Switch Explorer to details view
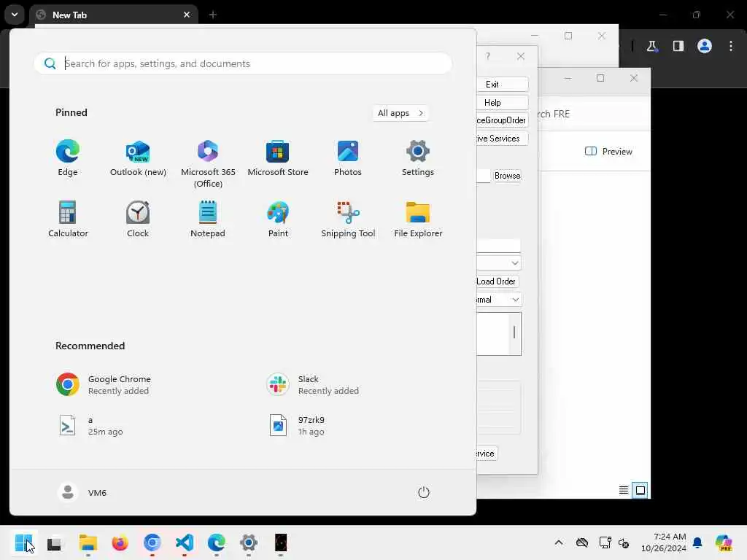The width and height of the screenshot is (747, 560). (624, 490)
